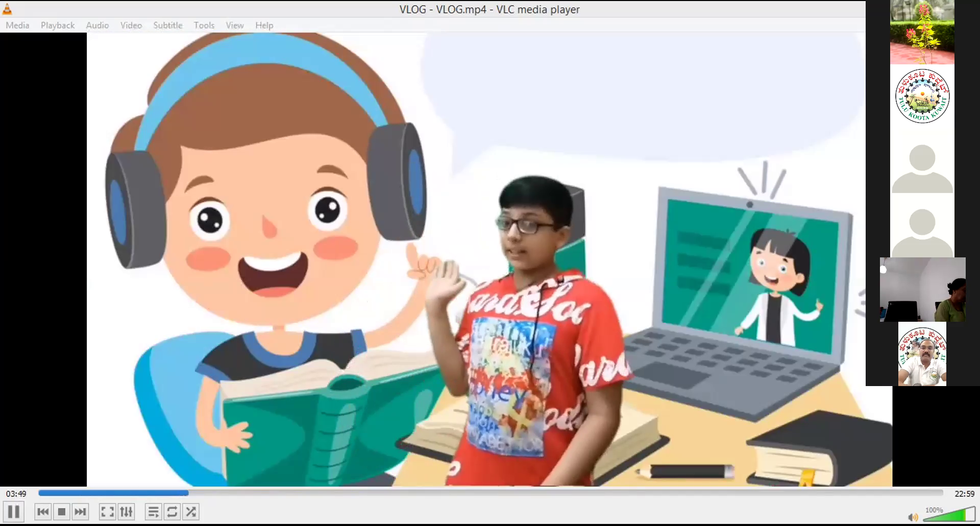This screenshot has height=526, width=980.
Task: Click the elapsed time 03:49
Action: click(x=16, y=494)
